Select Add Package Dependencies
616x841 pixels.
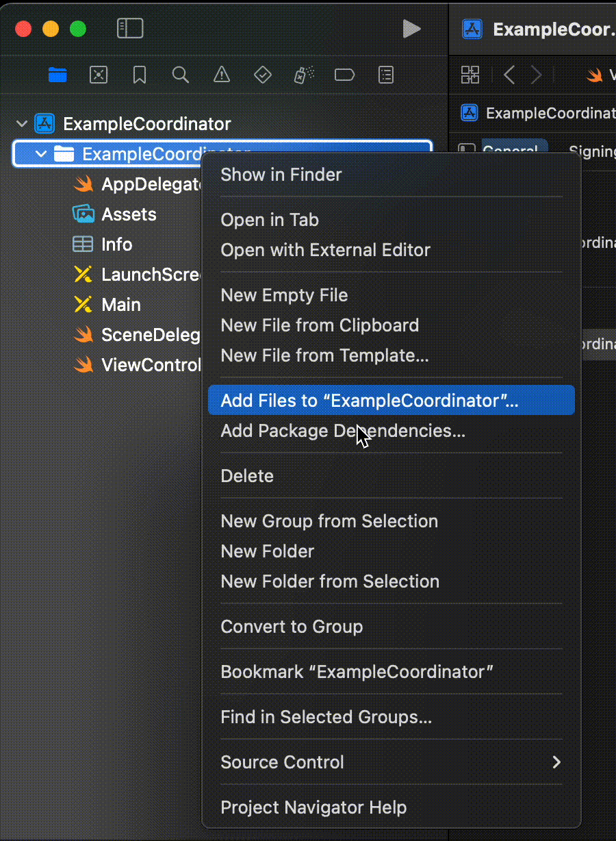[392, 431]
